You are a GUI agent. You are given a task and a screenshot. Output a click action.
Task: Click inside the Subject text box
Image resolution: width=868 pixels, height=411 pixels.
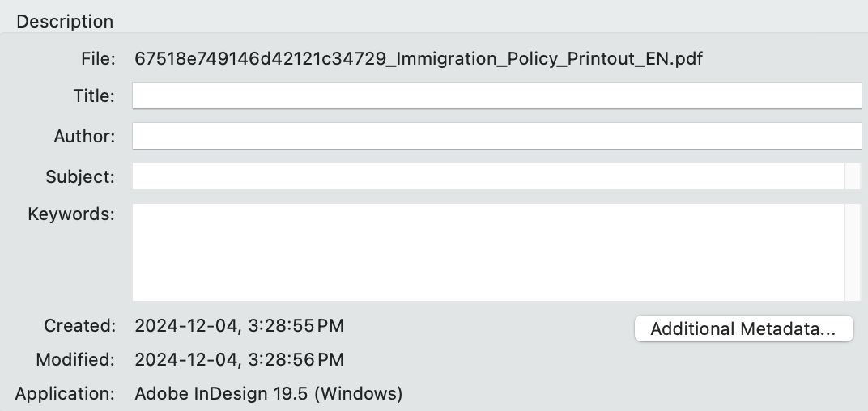click(x=487, y=176)
